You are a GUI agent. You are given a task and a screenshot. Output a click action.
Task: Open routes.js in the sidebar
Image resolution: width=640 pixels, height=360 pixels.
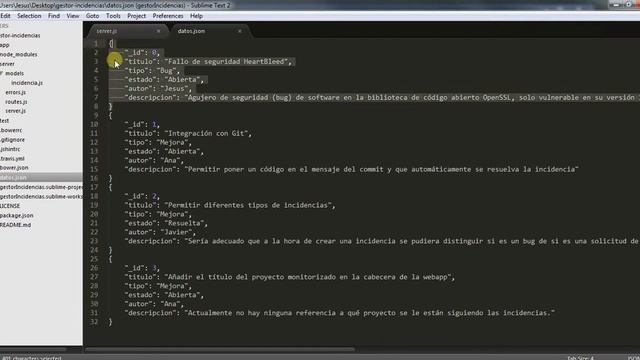click(16, 102)
